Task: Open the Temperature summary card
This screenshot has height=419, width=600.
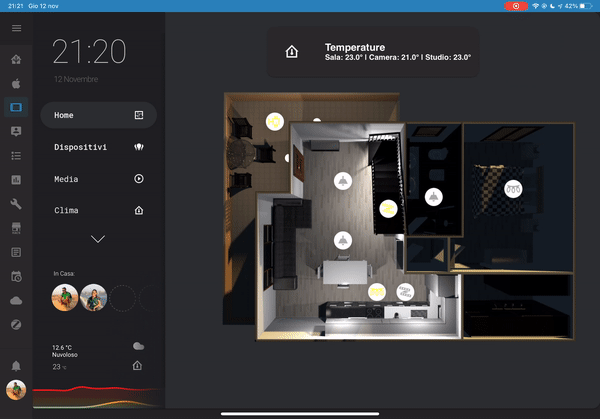Action: [372, 52]
